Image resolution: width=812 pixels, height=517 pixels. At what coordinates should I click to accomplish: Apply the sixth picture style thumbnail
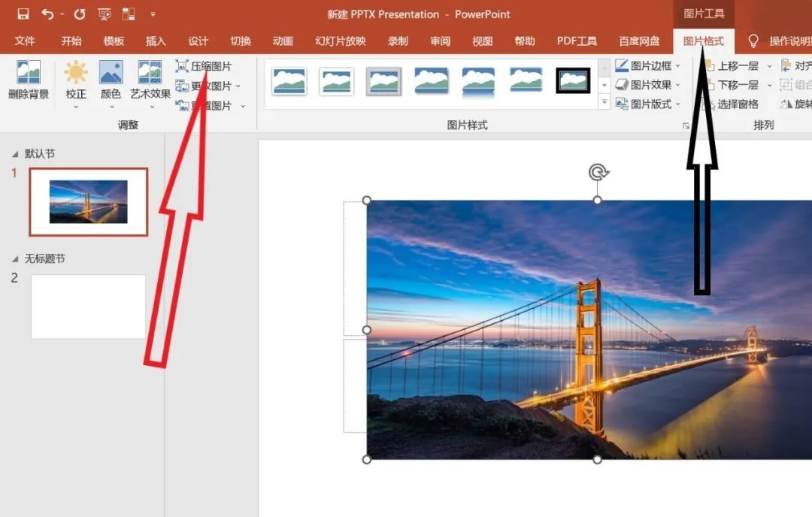[x=526, y=80]
